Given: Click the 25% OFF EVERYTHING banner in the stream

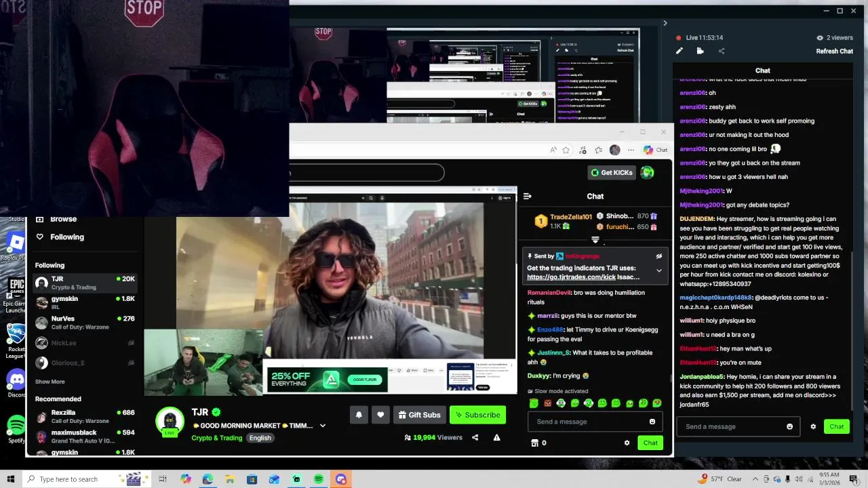Looking at the screenshot, I should (x=327, y=380).
